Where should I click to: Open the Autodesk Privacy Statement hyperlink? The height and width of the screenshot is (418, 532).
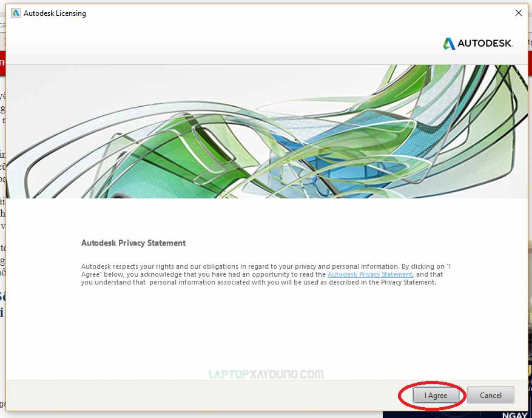coord(370,274)
